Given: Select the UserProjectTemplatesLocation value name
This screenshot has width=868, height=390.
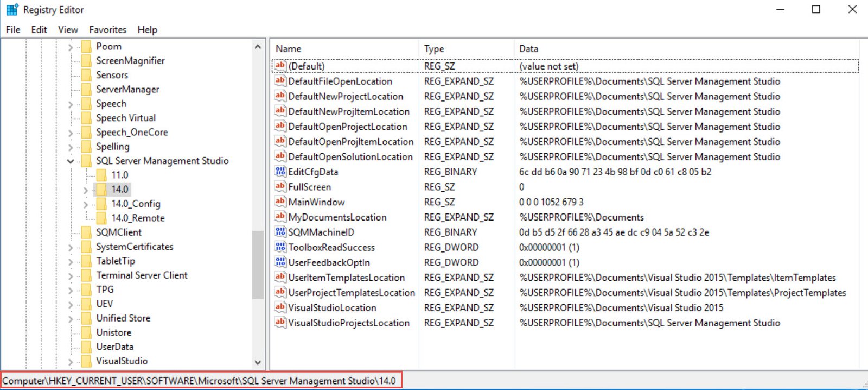Looking at the screenshot, I should point(352,292).
